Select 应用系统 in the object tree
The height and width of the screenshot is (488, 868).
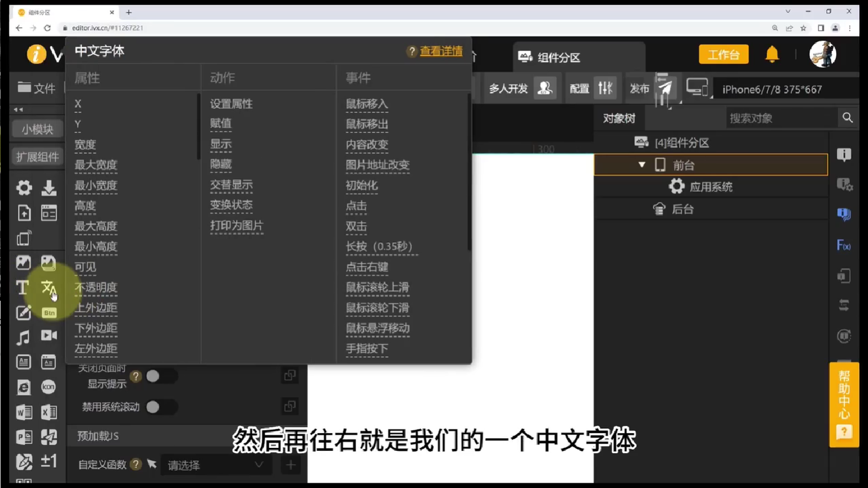(711, 187)
